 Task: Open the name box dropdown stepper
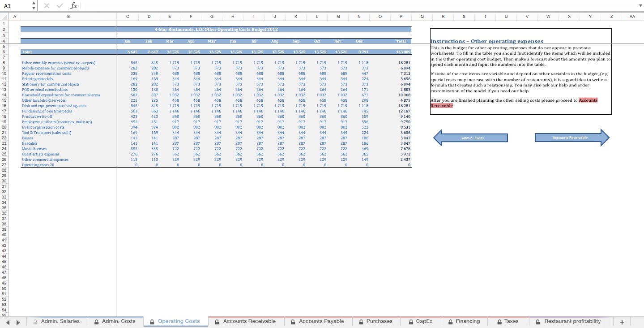coord(34,6)
